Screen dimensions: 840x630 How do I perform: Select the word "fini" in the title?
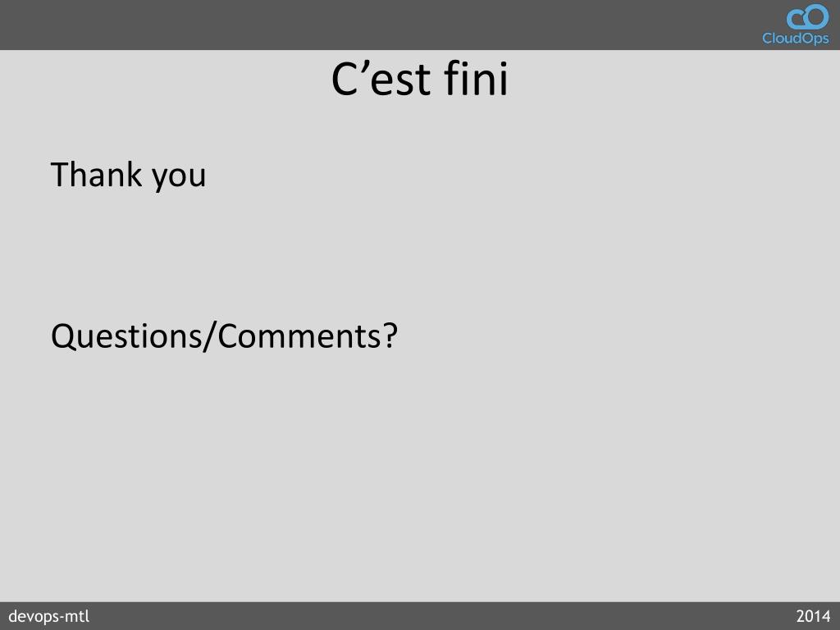pos(476,78)
